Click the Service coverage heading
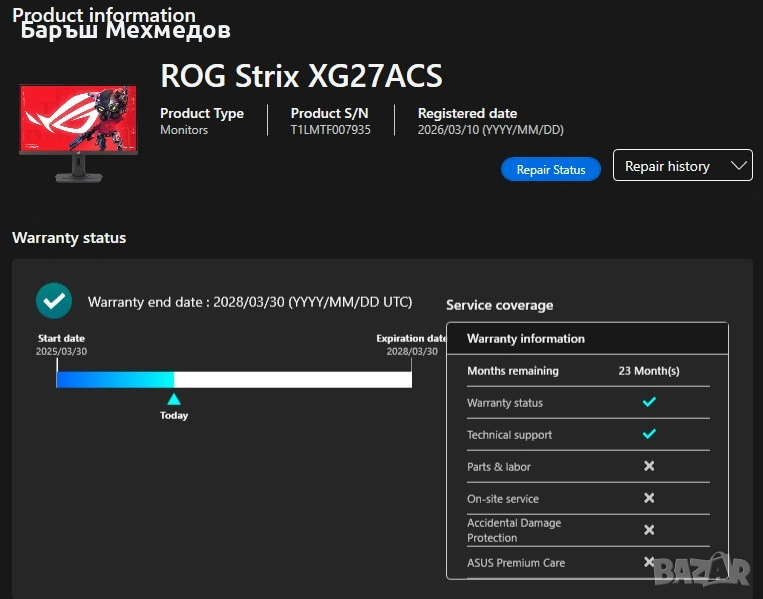The image size is (763, 599). (x=499, y=305)
